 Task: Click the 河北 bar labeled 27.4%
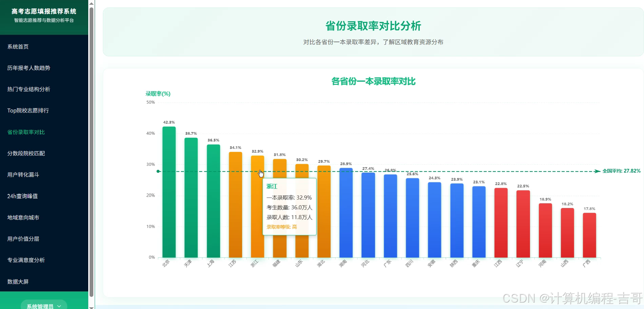click(x=368, y=215)
